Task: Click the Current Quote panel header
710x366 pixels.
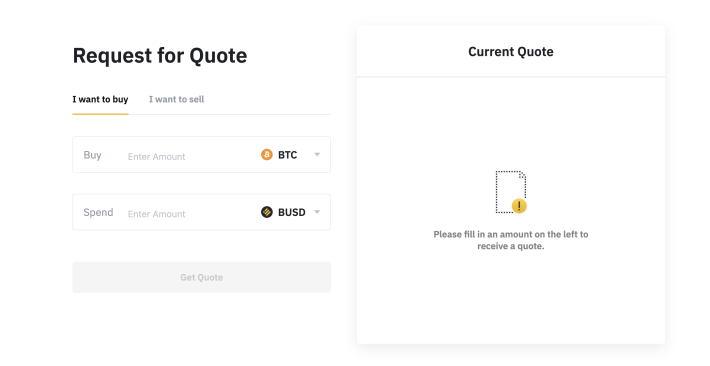Action: coord(511,52)
